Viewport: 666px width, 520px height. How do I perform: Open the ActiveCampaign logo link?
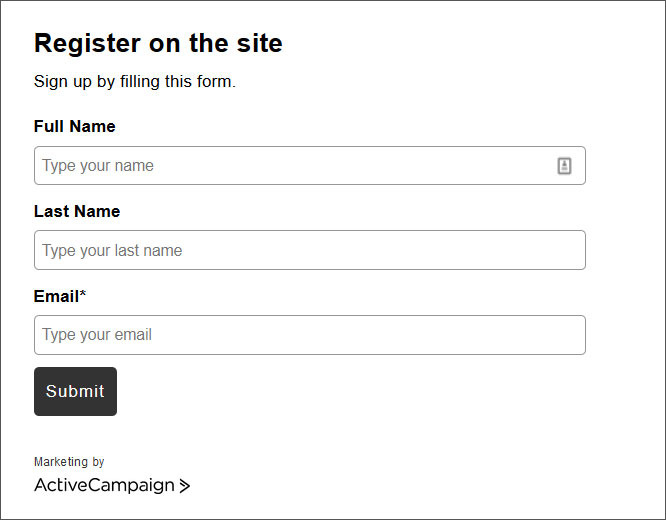pyautogui.click(x=112, y=486)
